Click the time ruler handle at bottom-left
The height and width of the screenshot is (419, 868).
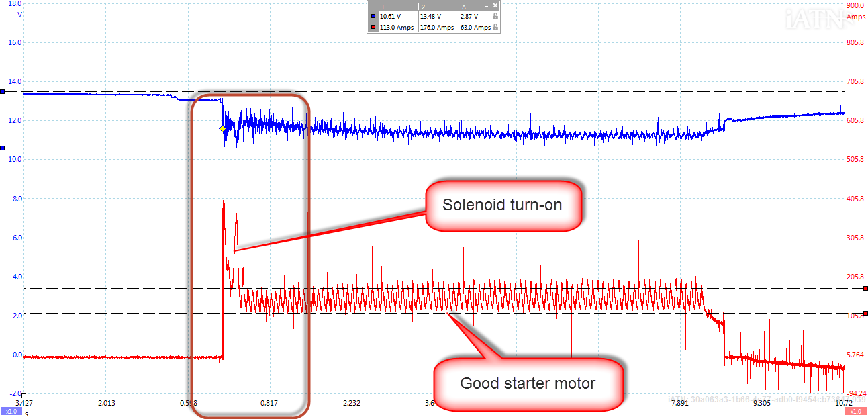(24, 395)
